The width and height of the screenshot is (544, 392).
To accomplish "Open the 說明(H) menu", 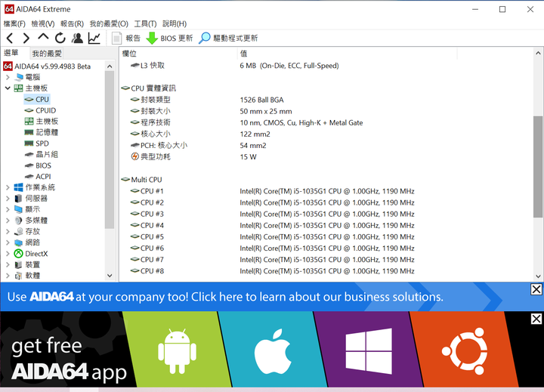I will 175,23.
